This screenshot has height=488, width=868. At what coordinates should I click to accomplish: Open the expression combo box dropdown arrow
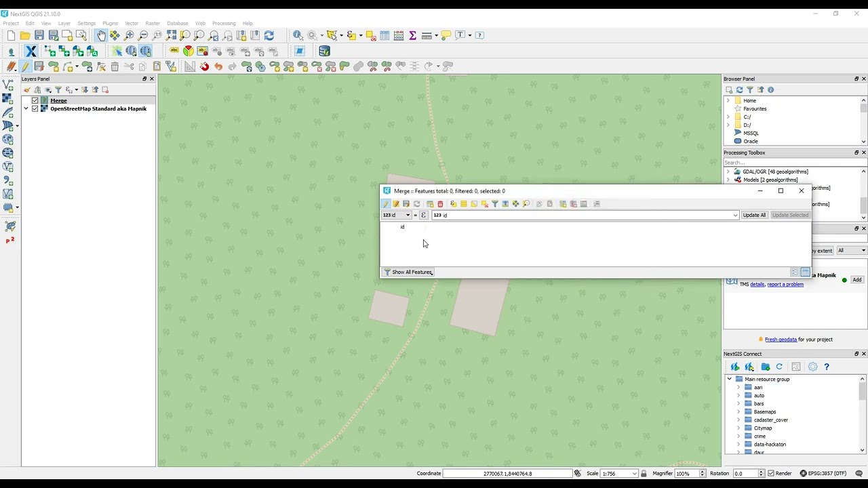tap(735, 215)
